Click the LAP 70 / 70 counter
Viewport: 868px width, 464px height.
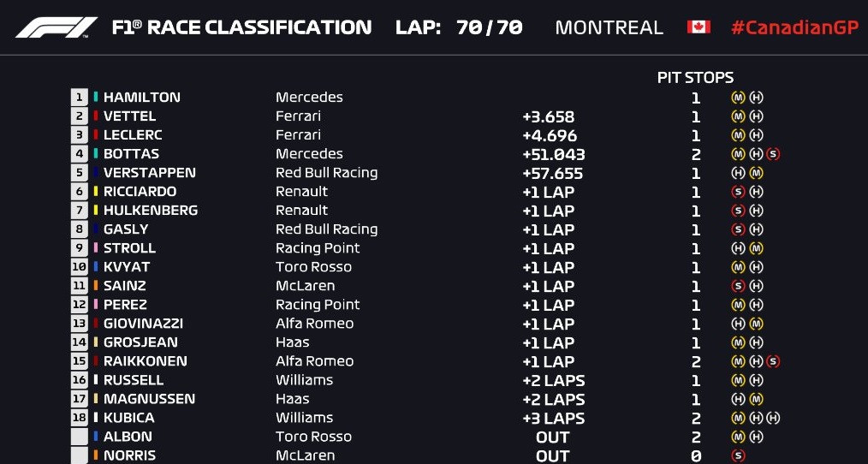click(459, 27)
